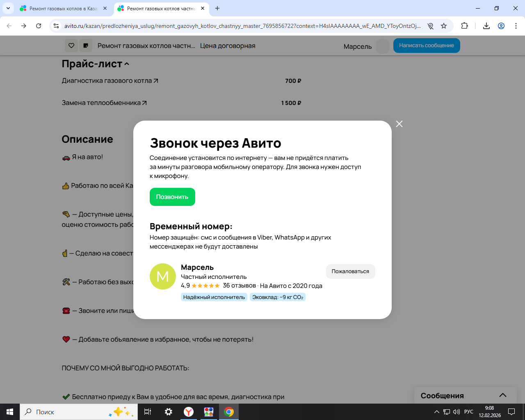
Task: Switch to the first Avito browser tab
Action: click(x=63, y=8)
